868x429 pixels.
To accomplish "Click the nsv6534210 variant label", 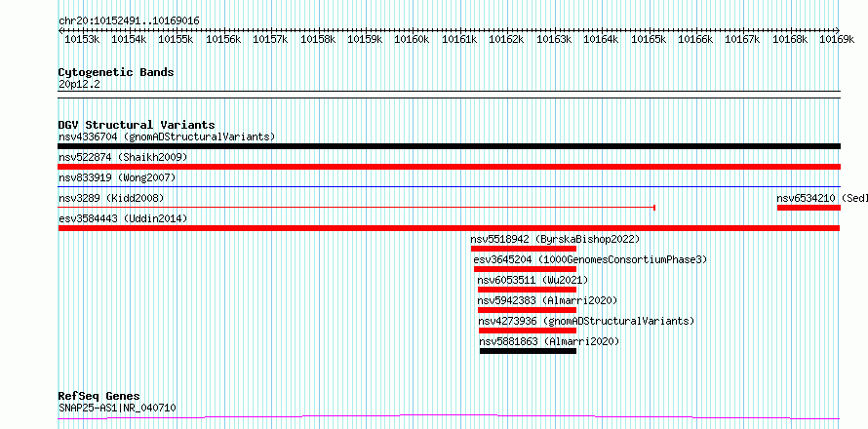I will 821,198.
